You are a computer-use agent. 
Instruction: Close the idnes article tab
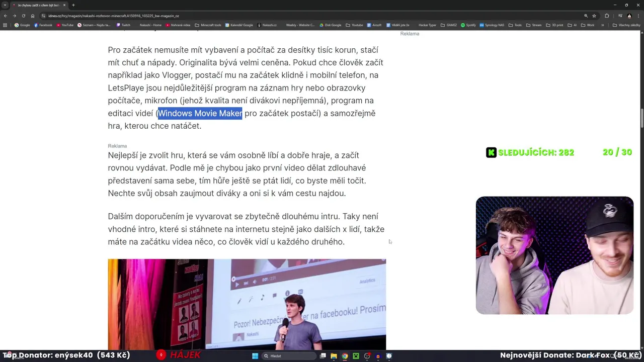64,5
